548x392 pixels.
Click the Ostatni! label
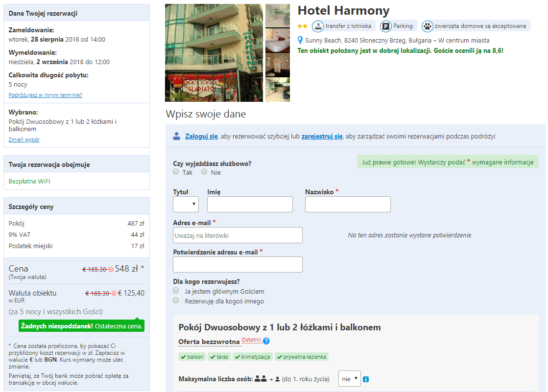coord(251,340)
